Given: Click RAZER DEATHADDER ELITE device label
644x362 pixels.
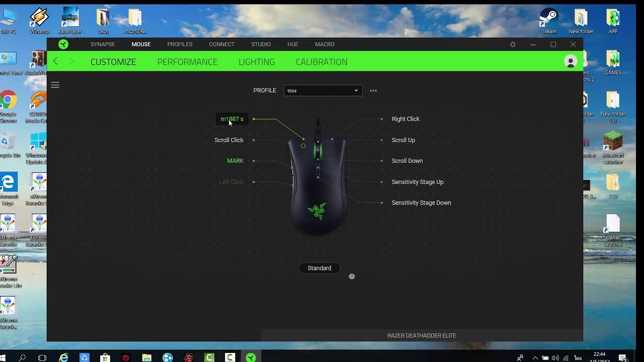Looking at the screenshot, I should (x=422, y=335).
